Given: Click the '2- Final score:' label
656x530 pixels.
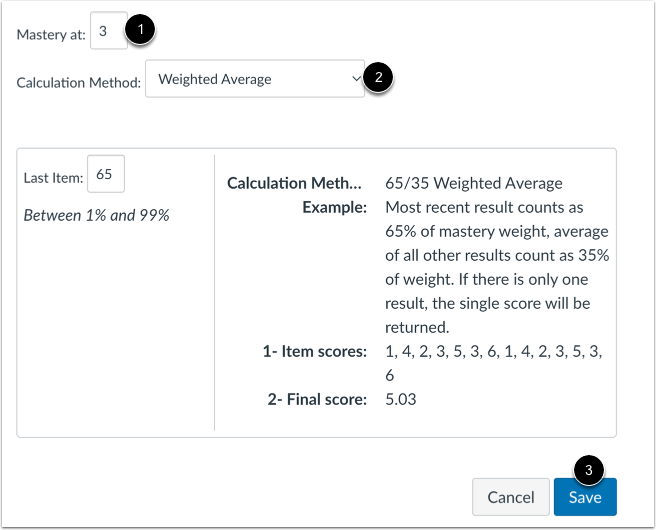Looking at the screenshot, I should 317,399.
